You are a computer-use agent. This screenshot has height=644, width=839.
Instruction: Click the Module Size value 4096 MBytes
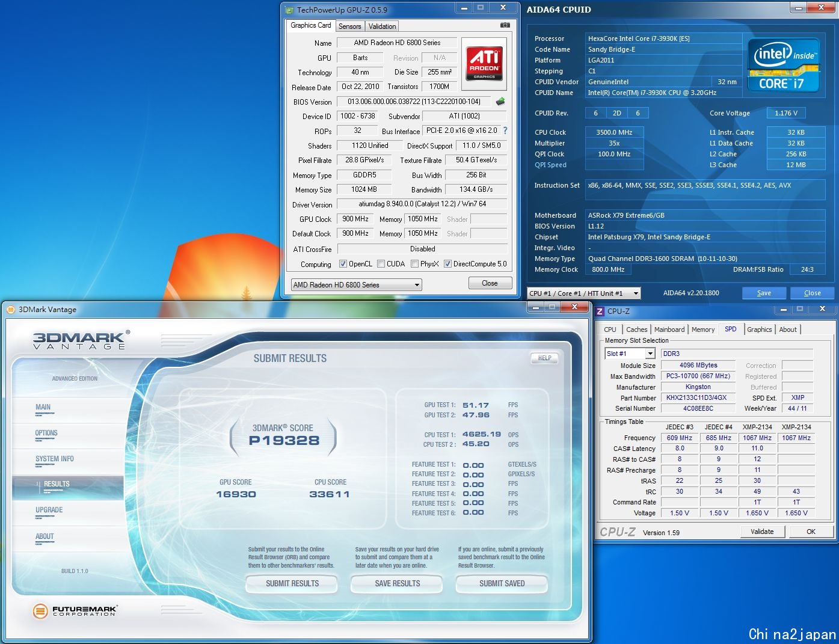coord(698,365)
